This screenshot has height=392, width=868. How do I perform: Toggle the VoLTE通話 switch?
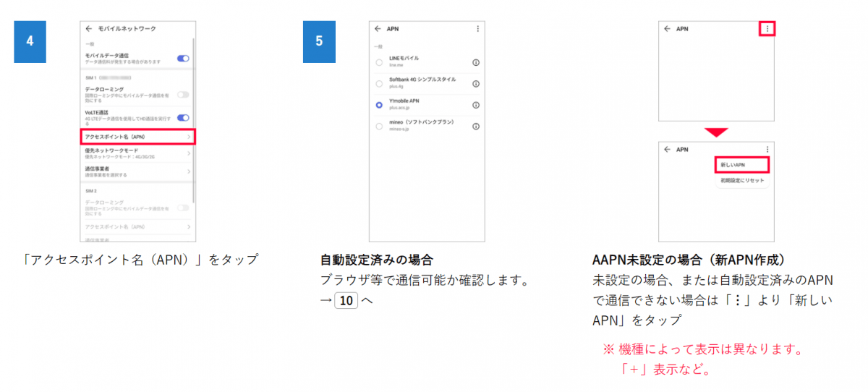click(x=183, y=117)
